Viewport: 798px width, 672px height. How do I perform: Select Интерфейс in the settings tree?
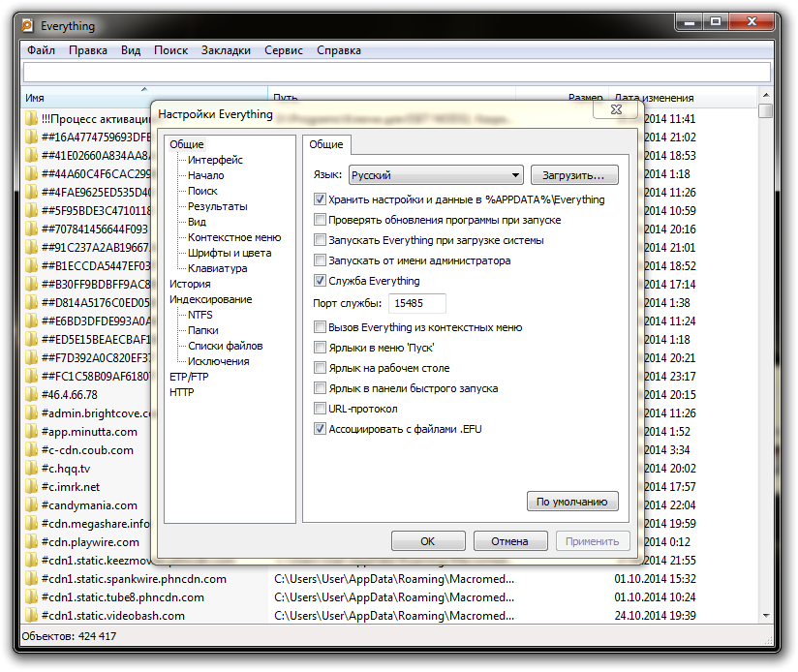point(215,160)
